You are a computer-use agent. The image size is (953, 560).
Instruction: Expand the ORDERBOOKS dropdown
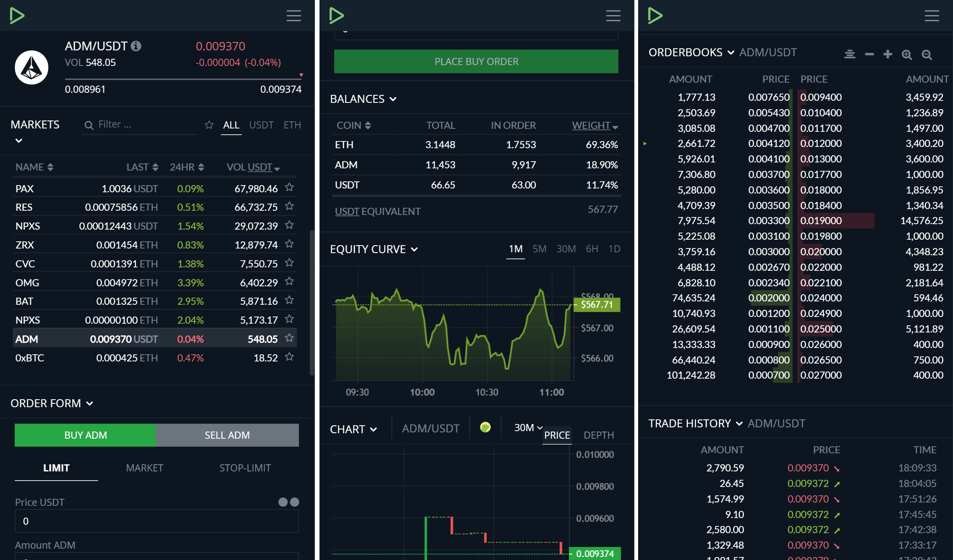pos(731,52)
